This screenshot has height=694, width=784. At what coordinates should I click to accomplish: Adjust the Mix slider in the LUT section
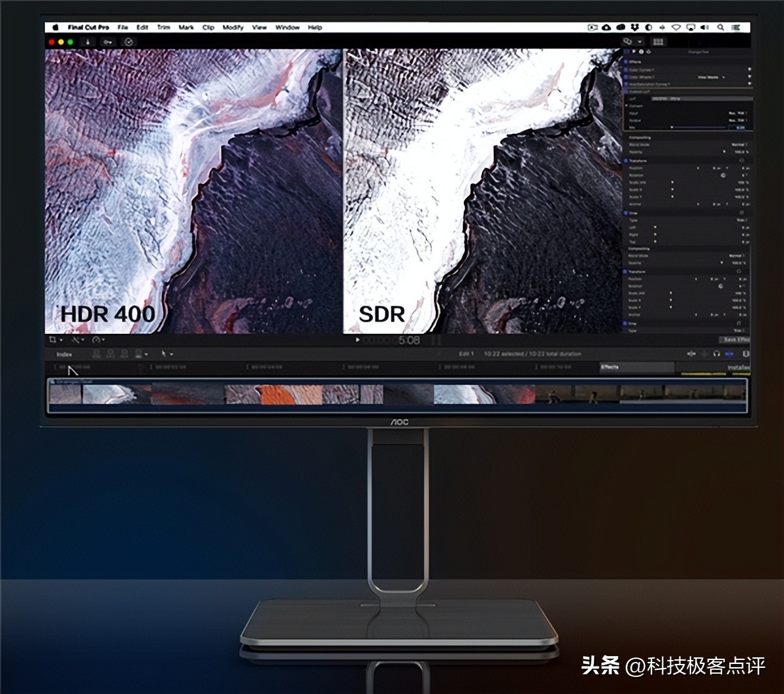click(672, 127)
